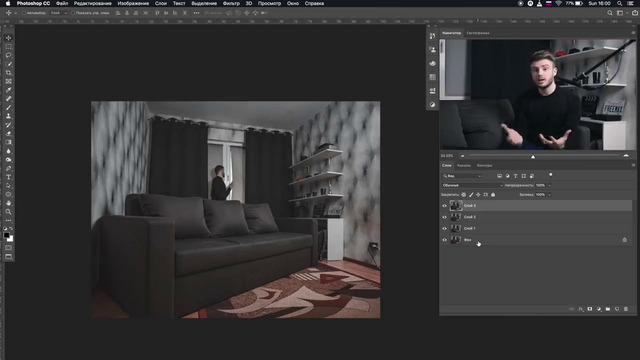Select the Pen tool

click(8, 168)
